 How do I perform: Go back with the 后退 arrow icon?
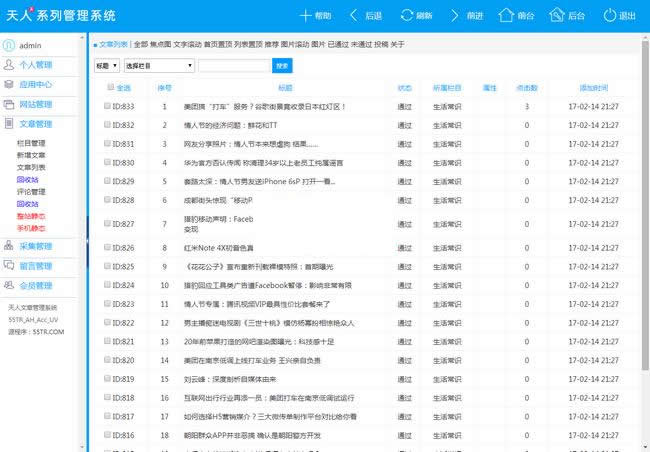click(354, 16)
